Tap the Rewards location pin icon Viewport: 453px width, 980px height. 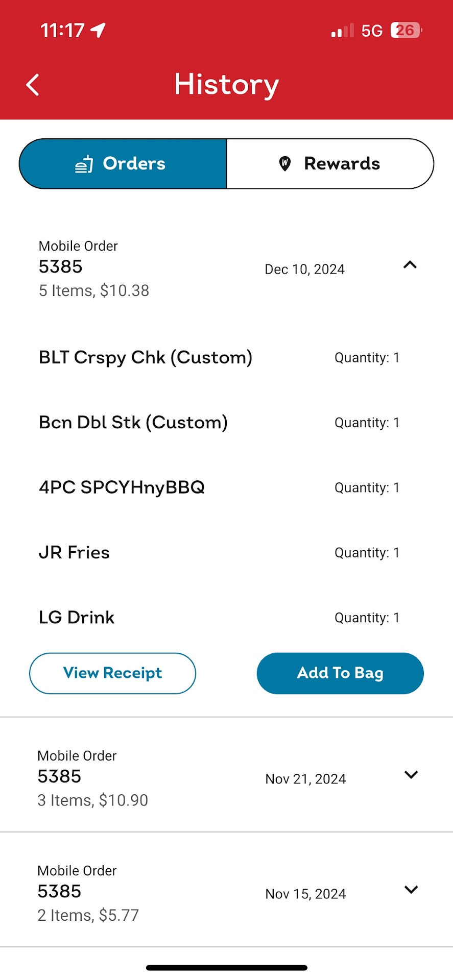(x=285, y=164)
